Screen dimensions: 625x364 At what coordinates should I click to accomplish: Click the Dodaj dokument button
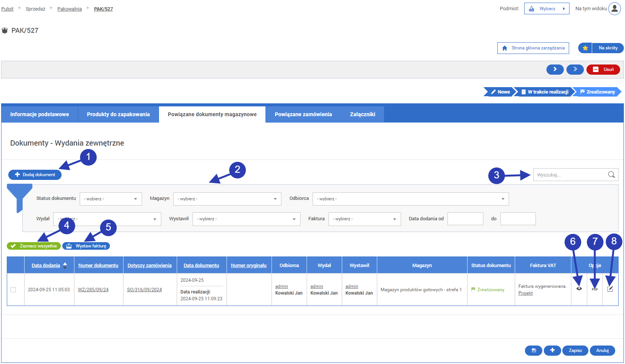pos(35,175)
